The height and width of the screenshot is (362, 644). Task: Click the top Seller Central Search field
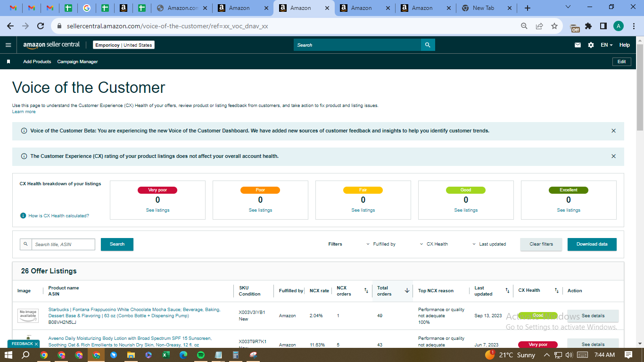[x=357, y=45]
